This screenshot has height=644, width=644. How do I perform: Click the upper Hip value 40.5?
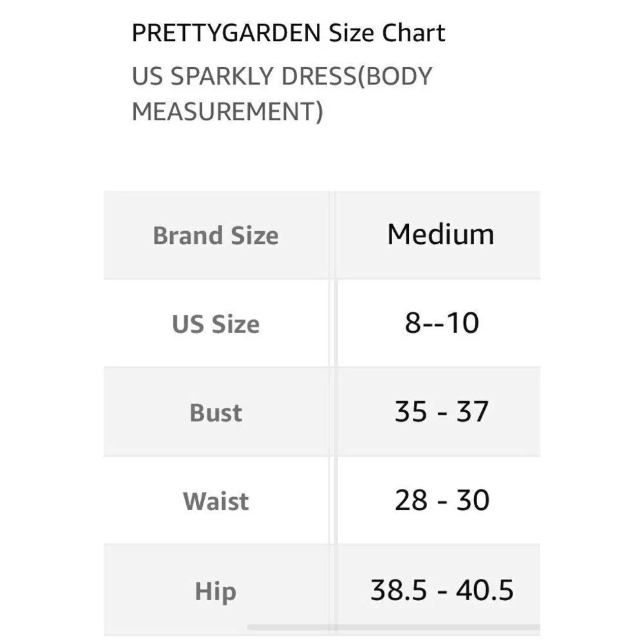pyautogui.click(x=485, y=590)
